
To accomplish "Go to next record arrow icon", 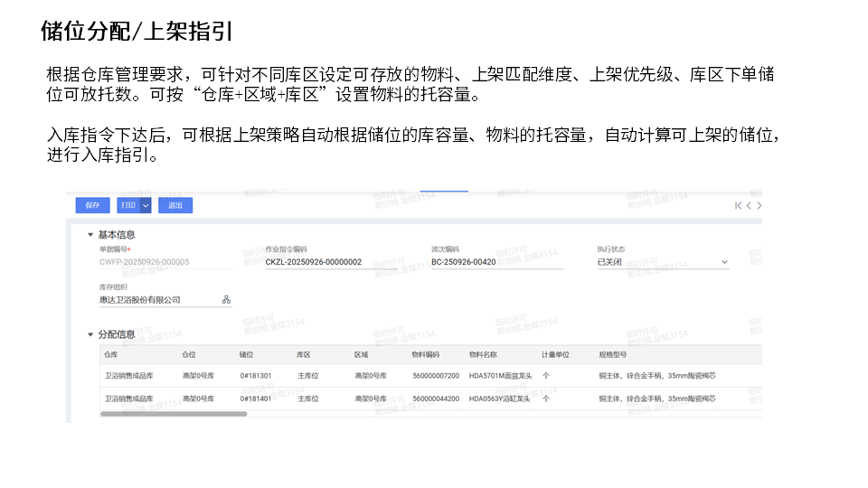I will pos(759,206).
